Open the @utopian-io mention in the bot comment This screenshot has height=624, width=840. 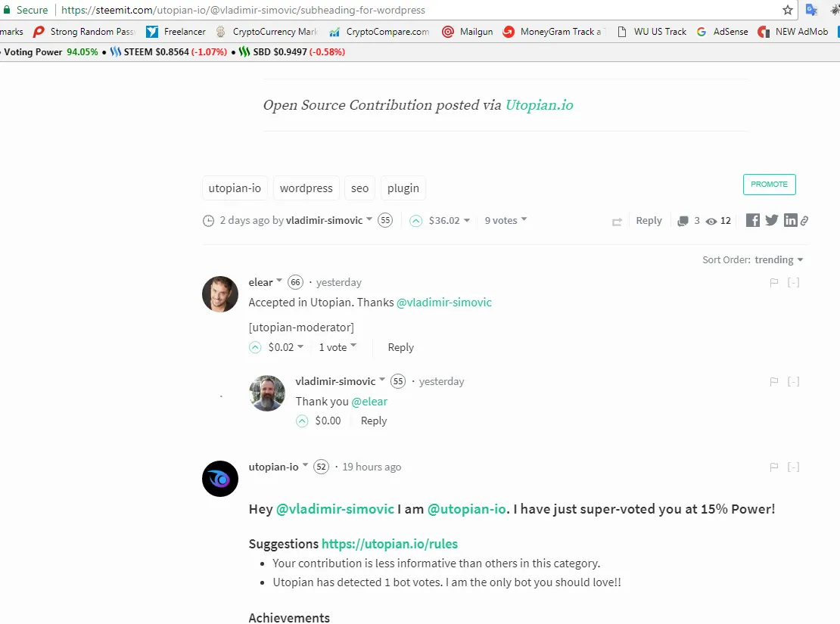coord(467,509)
